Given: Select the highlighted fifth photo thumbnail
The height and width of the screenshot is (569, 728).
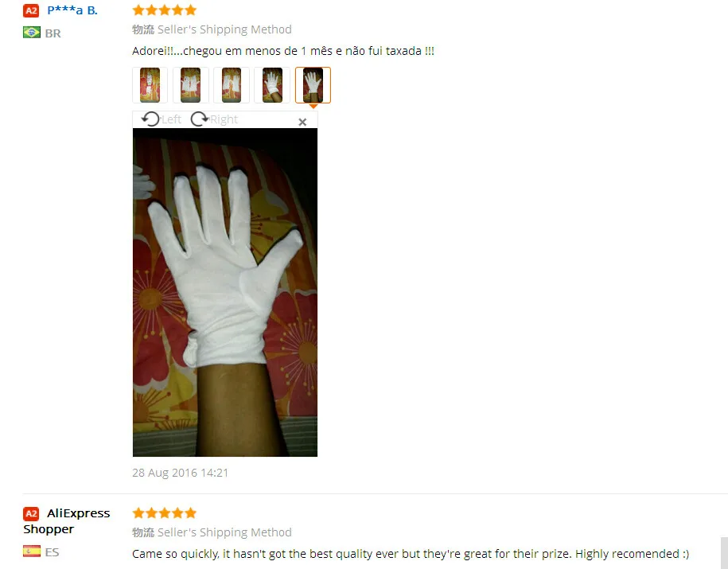Looking at the screenshot, I should pos(313,85).
